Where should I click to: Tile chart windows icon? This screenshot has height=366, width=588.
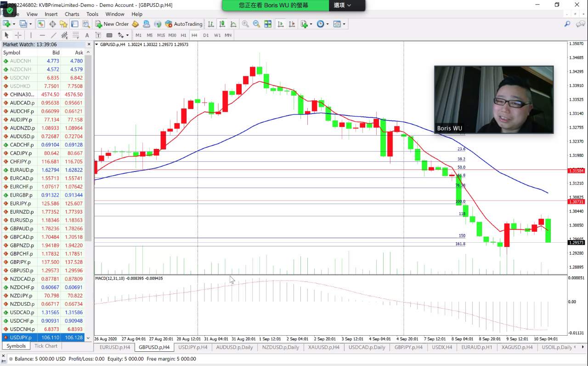tap(268, 24)
